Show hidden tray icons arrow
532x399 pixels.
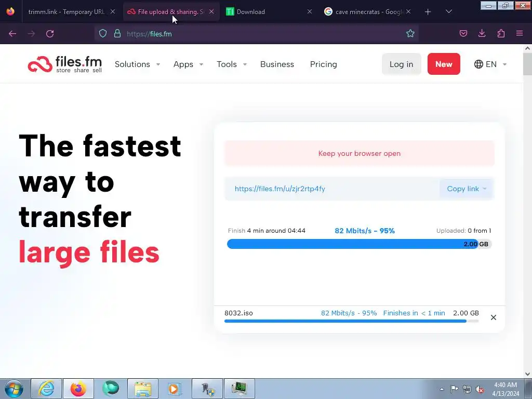(x=442, y=389)
